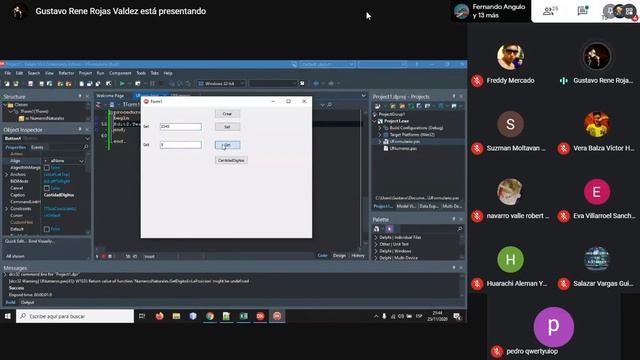This screenshot has width=640, height=360.
Task: Expand the Anchors property
Action: (6, 174)
